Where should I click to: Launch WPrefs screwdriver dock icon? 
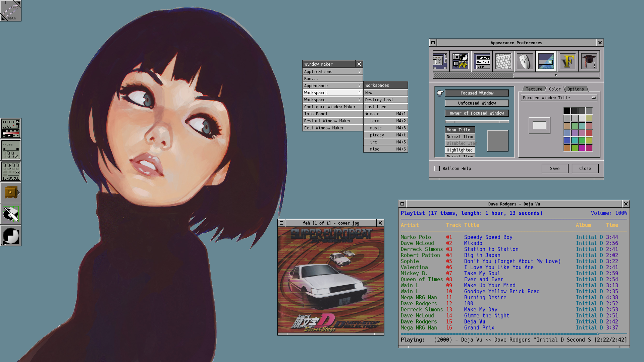tap(11, 214)
